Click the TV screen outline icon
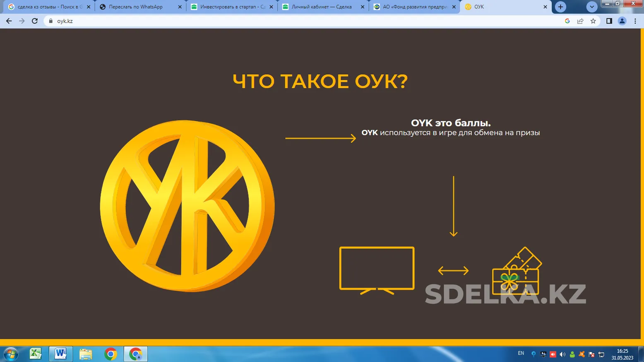644x362 pixels. click(x=377, y=271)
